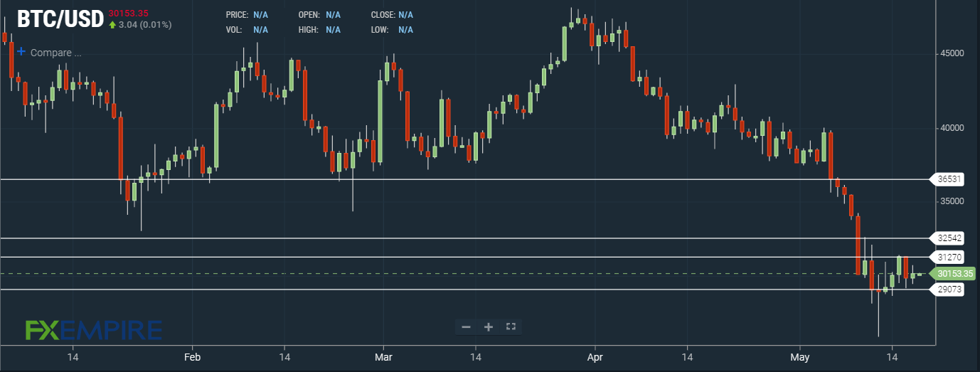Open the Compare symbols input
The height and width of the screenshot is (372, 980).
tap(56, 53)
